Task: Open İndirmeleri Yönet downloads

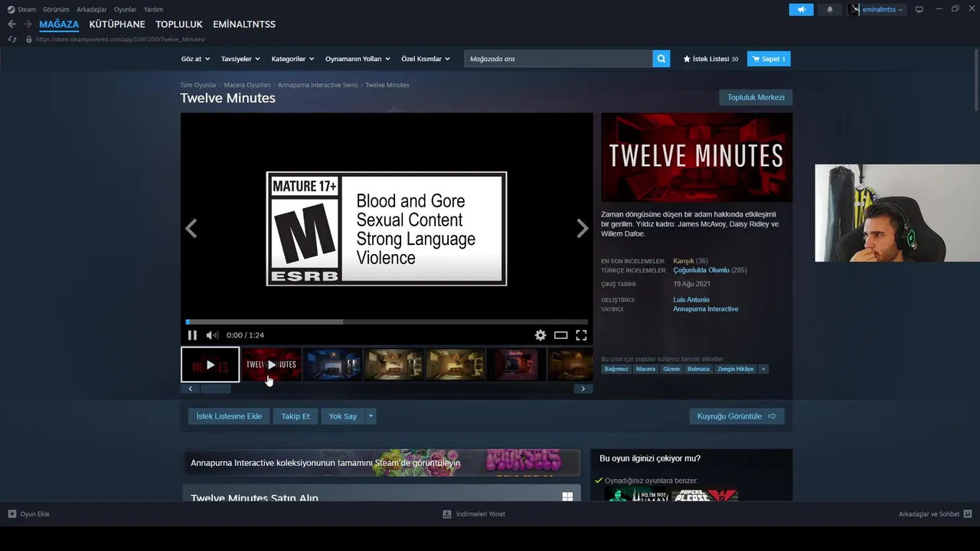Action: click(474, 514)
